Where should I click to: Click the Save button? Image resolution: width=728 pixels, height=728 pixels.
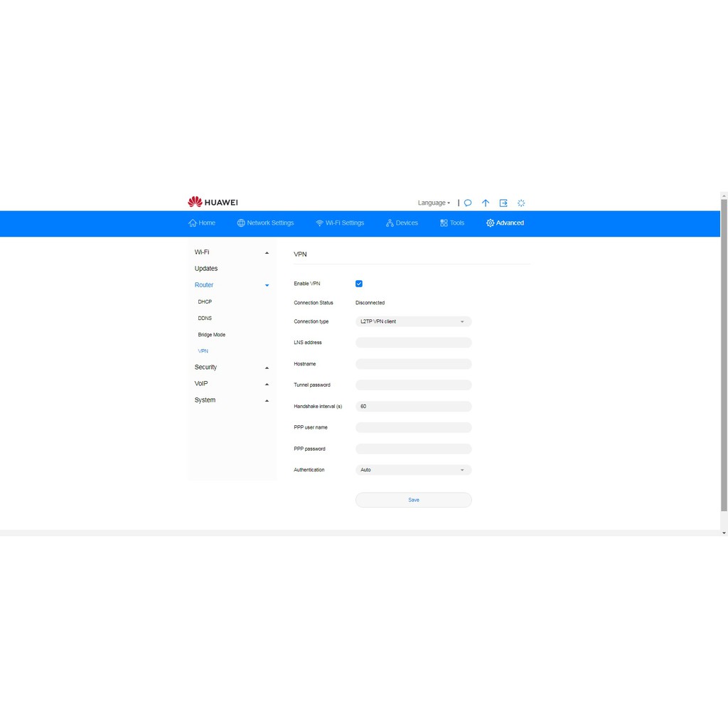(413, 500)
